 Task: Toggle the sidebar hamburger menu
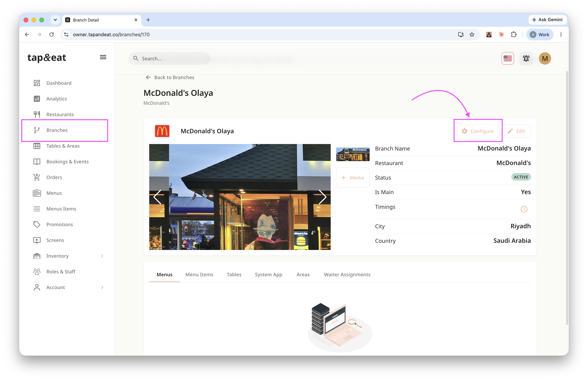pyautogui.click(x=103, y=57)
